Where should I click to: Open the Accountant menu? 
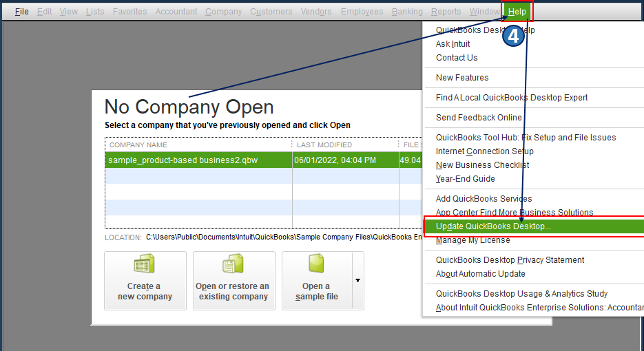click(x=176, y=12)
